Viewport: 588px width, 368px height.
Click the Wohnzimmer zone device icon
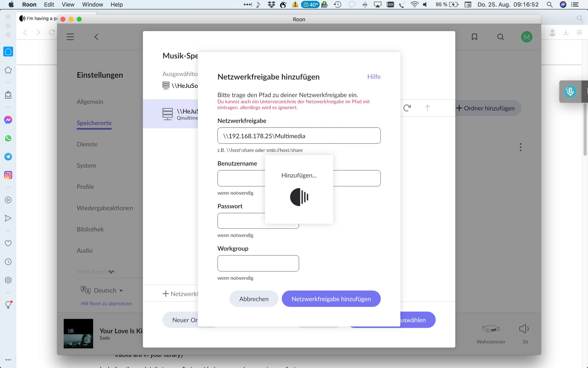491,329
